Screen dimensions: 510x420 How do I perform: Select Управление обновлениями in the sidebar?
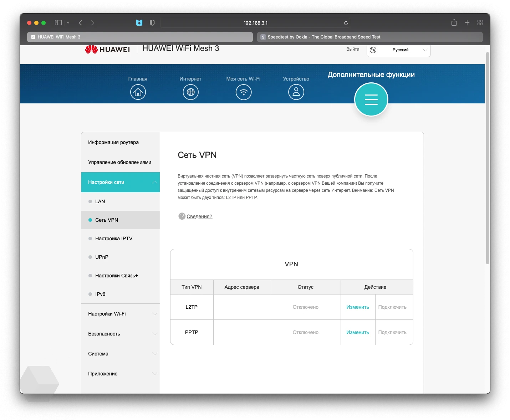[121, 162]
